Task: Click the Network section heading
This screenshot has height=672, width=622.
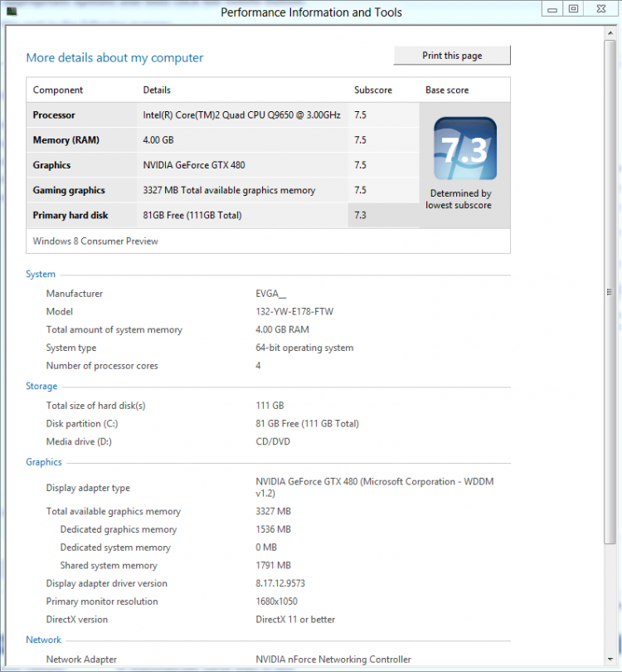Action: point(43,640)
